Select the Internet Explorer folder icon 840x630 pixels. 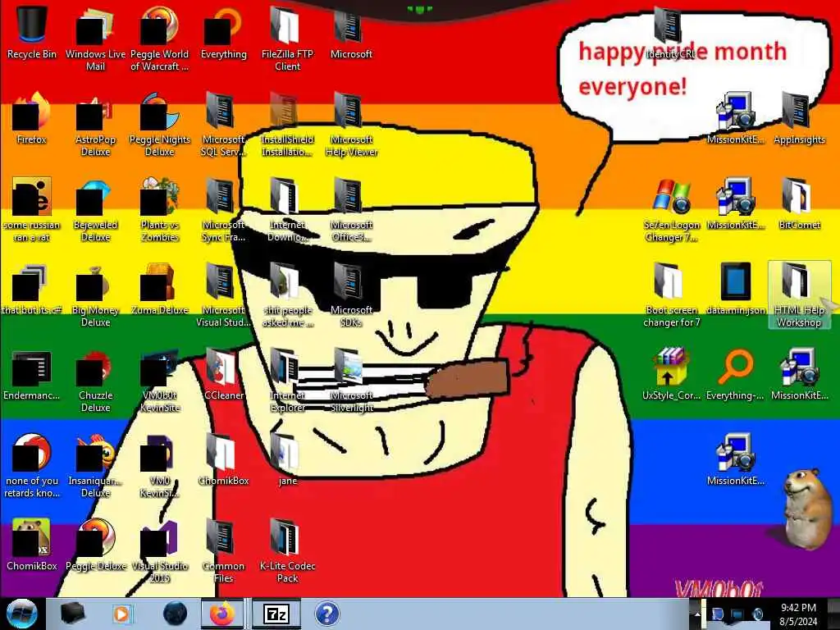click(x=287, y=381)
